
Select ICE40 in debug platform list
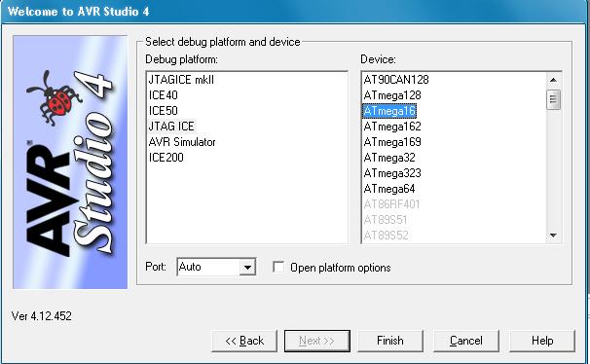click(163, 95)
